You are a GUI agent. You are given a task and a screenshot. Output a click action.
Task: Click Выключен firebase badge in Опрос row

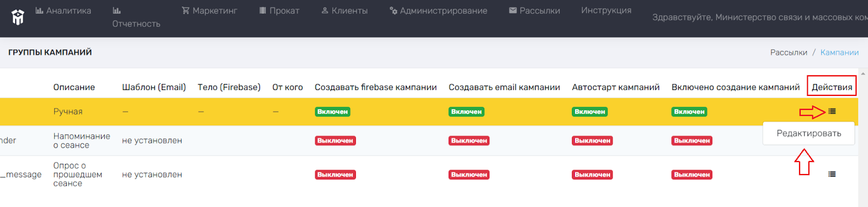coord(335,175)
